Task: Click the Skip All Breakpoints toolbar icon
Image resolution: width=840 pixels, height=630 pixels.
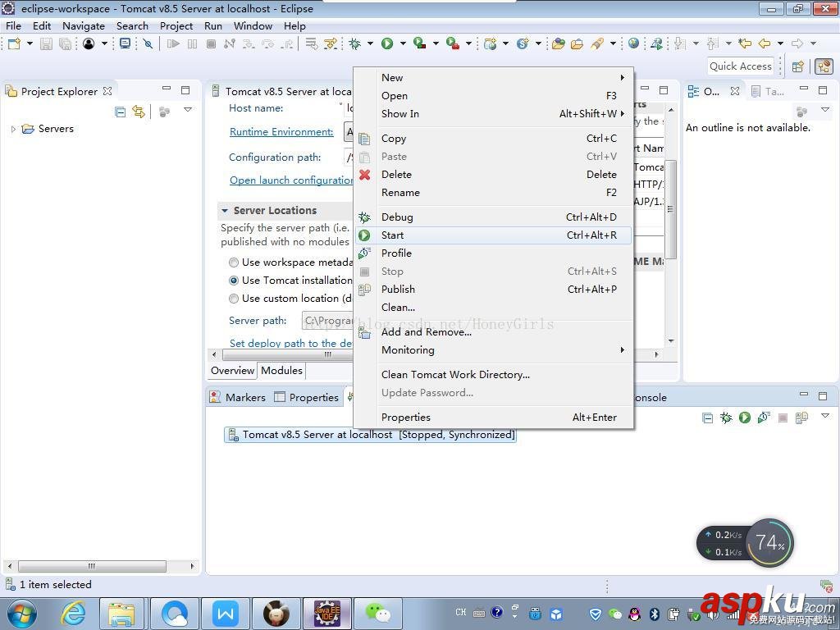Action: pos(148,43)
